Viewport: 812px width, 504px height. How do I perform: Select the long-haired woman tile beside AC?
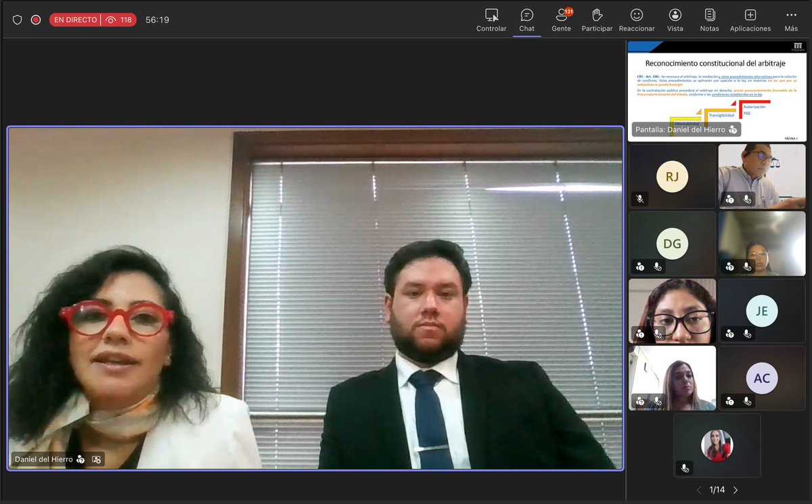[x=672, y=378]
